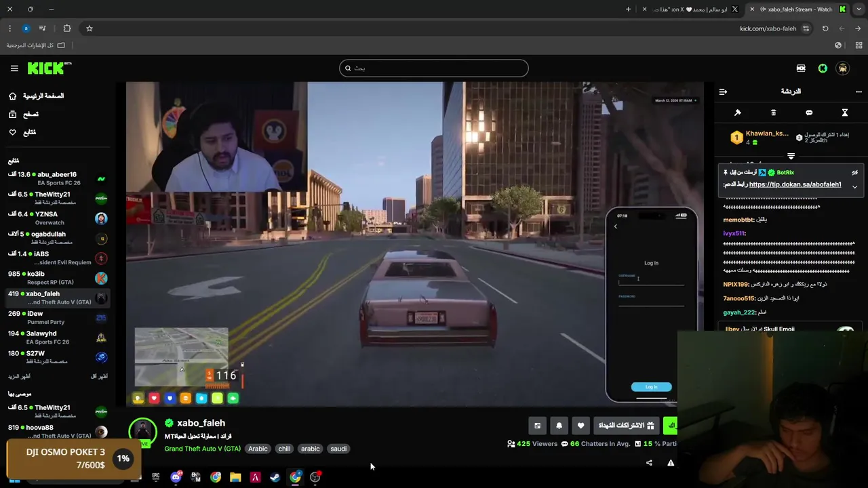Open Grand Theft Auto V category link
868x488 pixels.
(202, 449)
